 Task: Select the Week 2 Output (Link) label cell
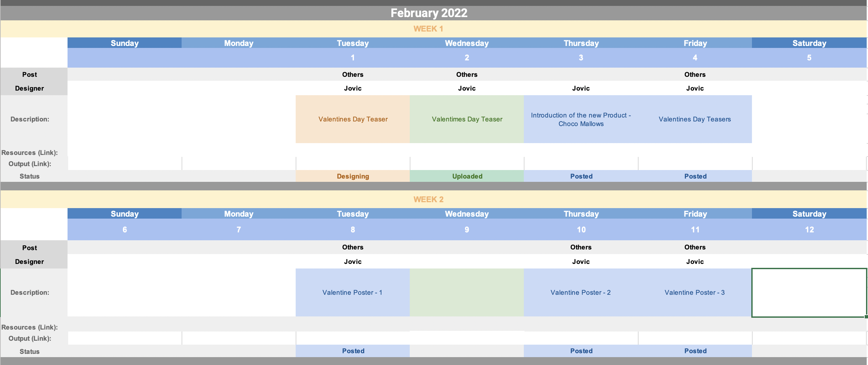coord(30,338)
